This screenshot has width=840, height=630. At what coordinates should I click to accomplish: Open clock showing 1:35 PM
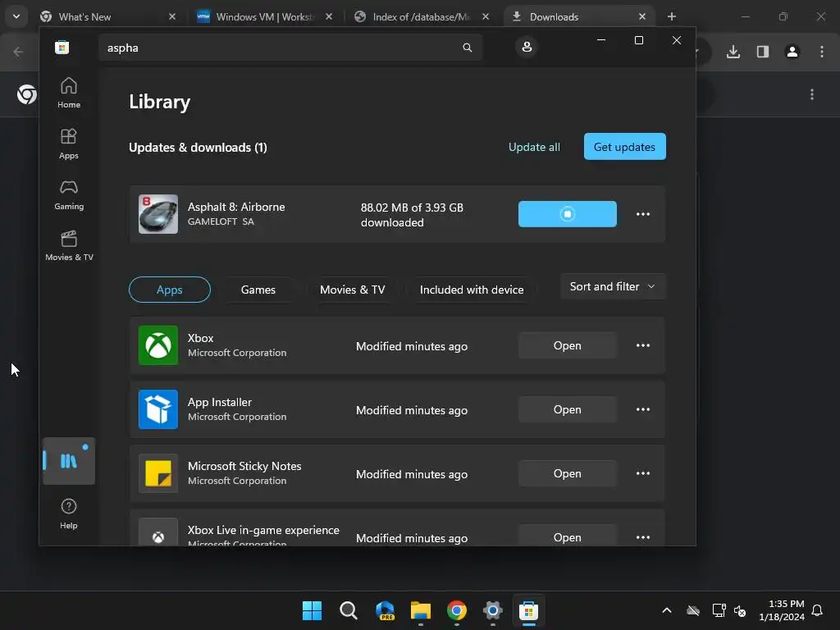point(782,610)
